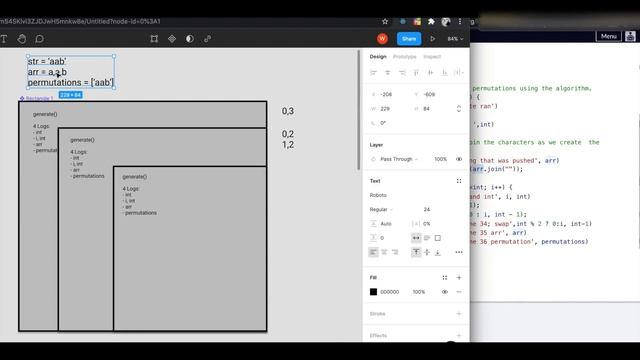640x360 pixels.
Task: Click the Create link icon in toolbar
Action: tap(207, 39)
